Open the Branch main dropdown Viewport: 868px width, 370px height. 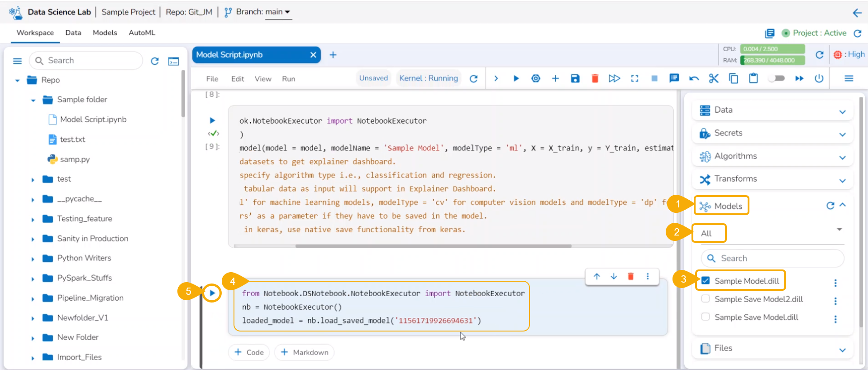(x=278, y=12)
